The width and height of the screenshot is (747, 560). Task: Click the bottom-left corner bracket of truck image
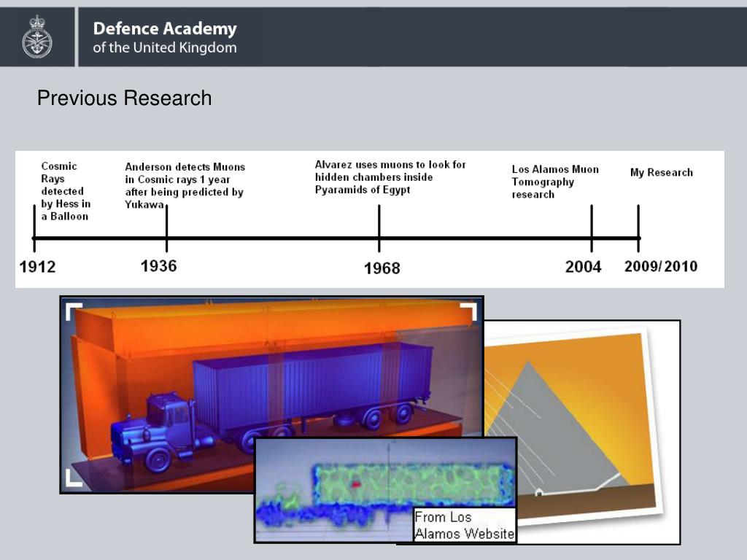[74, 478]
